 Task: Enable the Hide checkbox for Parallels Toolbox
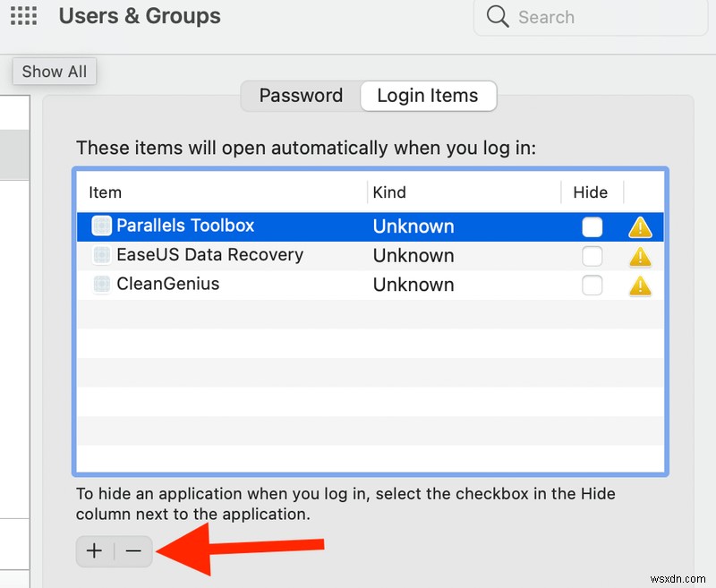coord(592,227)
